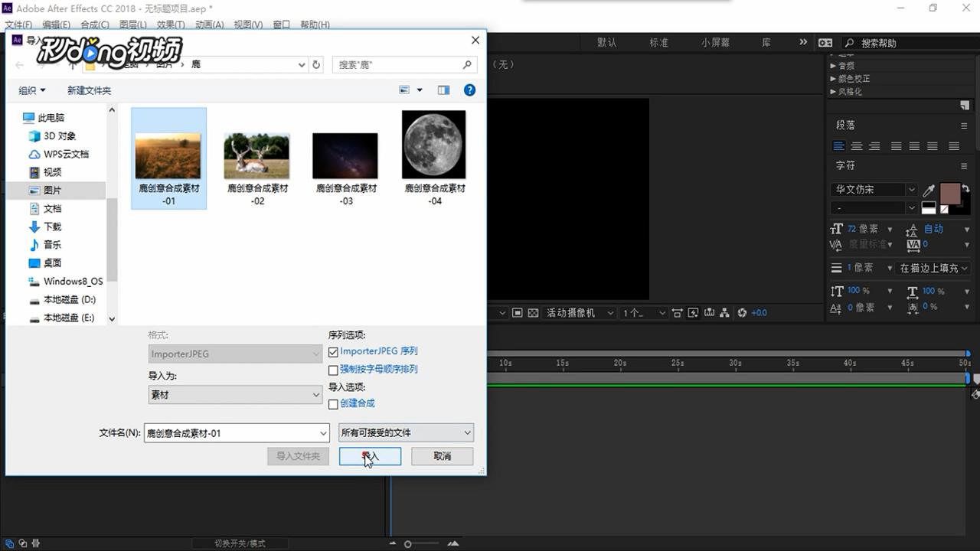The width and height of the screenshot is (980, 551).
Task: Click the refresh icon beside the address bar
Action: coord(316,65)
